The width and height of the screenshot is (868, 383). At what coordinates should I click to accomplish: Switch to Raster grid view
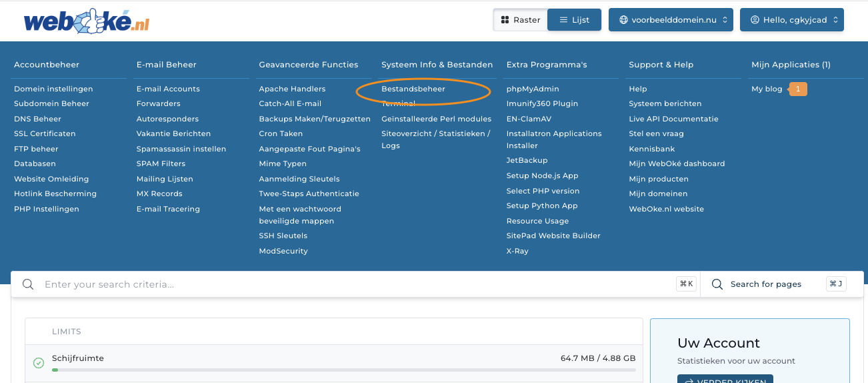pos(520,20)
